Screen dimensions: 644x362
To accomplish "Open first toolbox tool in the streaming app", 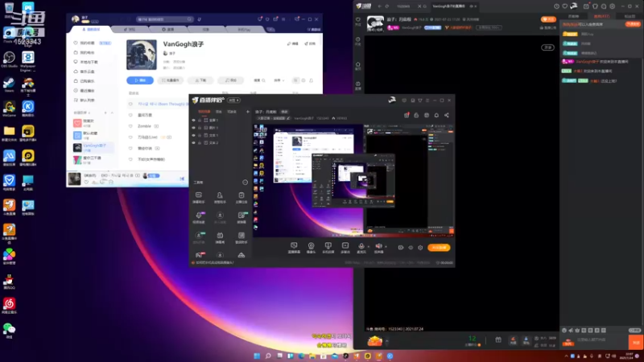I will (x=198, y=195).
